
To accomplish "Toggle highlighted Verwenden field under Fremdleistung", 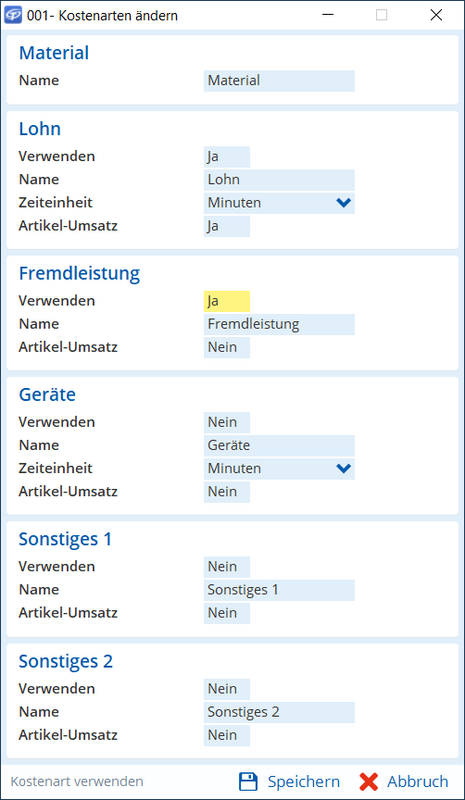I will click(x=227, y=301).
